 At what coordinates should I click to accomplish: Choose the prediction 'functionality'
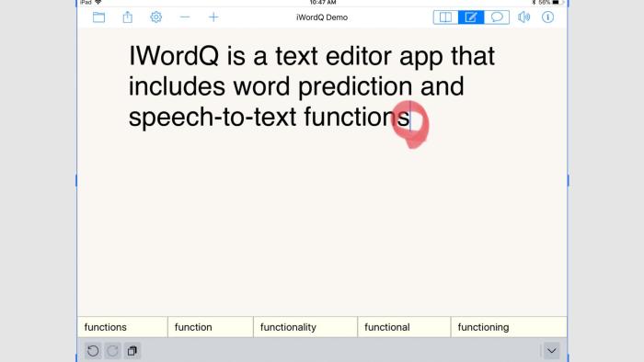(x=305, y=327)
